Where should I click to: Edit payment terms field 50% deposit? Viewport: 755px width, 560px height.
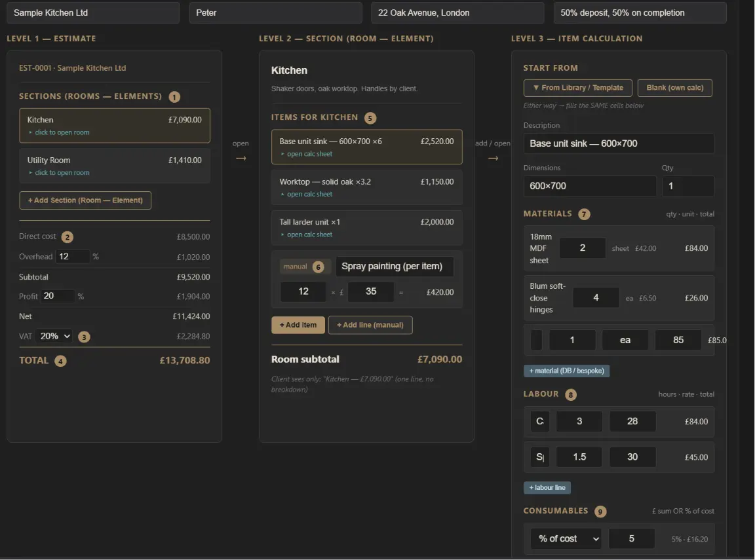pyautogui.click(x=640, y=12)
